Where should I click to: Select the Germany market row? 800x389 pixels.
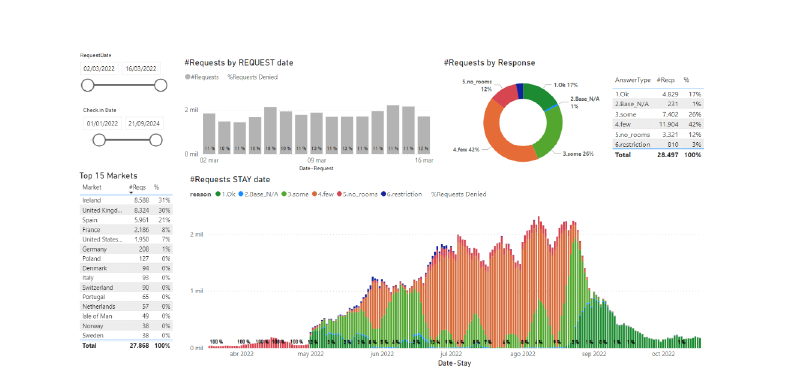[x=126, y=249]
